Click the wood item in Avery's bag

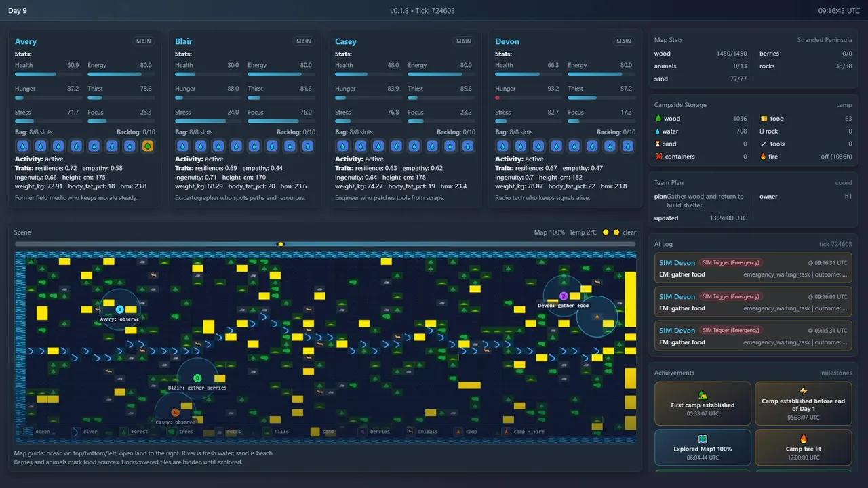[x=147, y=146]
